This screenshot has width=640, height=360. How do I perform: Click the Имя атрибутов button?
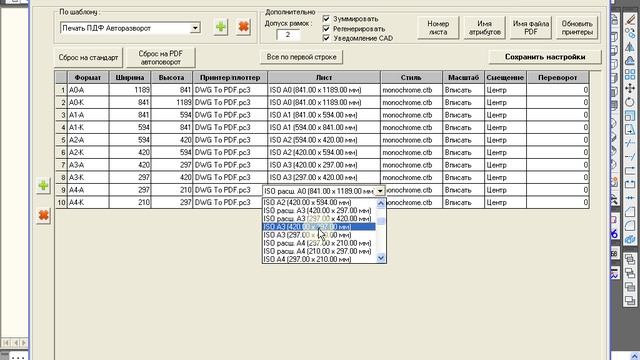click(x=484, y=28)
